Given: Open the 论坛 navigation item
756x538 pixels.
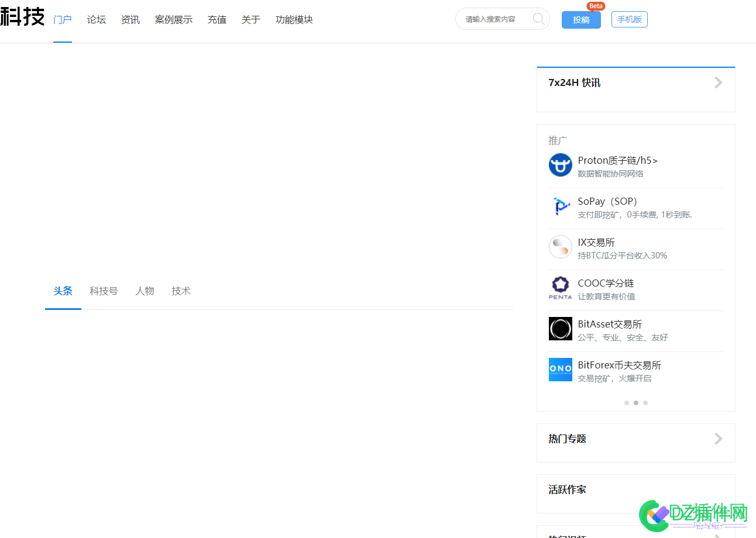Looking at the screenshot, I should click(97, 20).
